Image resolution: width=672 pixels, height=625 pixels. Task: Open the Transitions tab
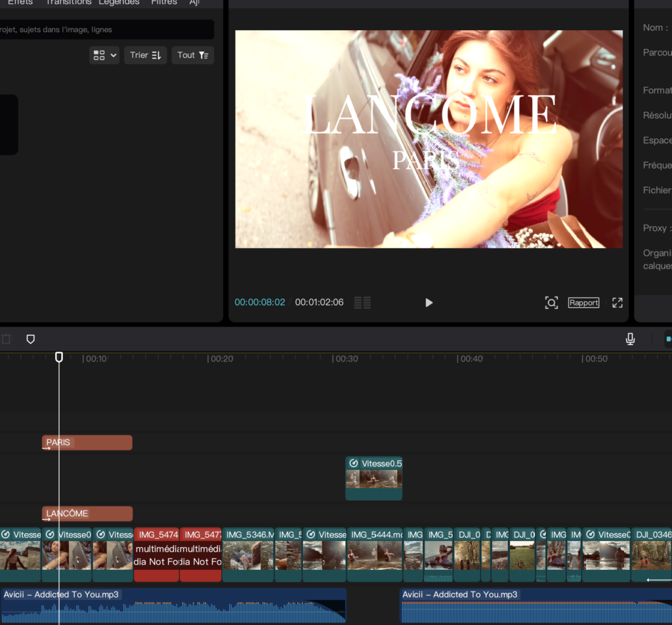(x=68, y=3)
